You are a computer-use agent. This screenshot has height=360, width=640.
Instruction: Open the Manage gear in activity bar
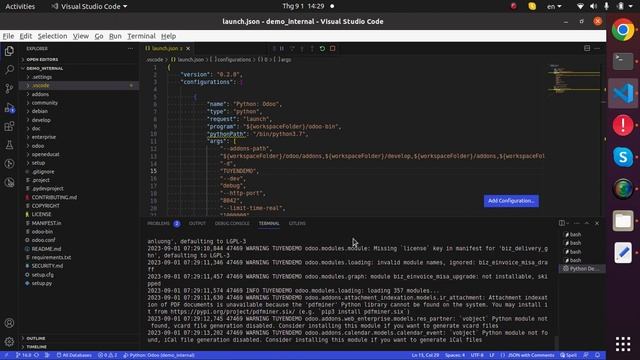[x=9, y=341]
